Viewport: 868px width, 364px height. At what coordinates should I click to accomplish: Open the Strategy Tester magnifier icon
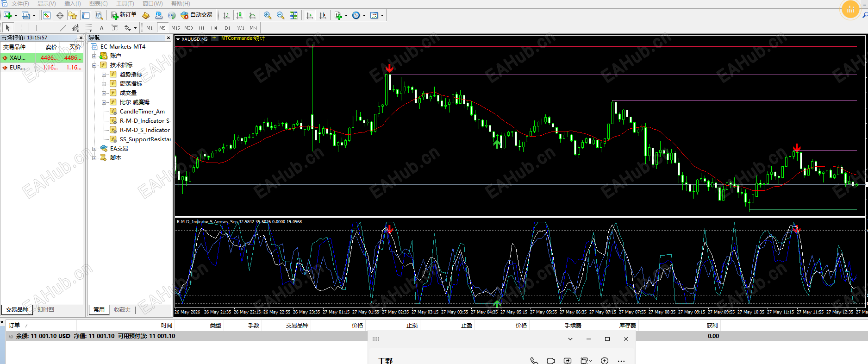[99, 15]
